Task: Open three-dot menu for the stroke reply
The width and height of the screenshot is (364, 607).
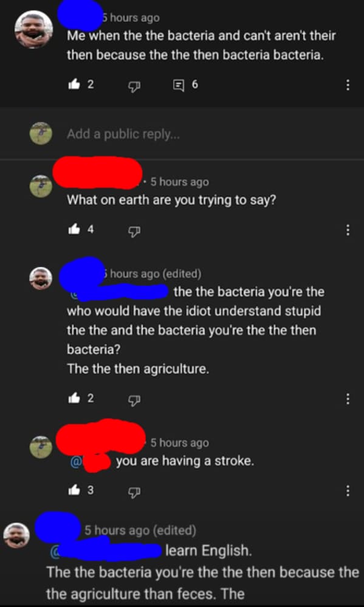Action: tap(348, 491)
